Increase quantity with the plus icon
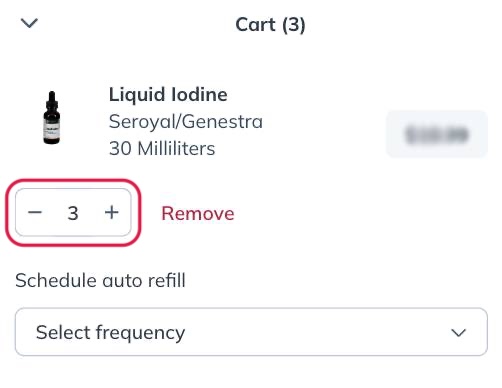Viewport: 502px width, 388px height. tap(112, 212)
